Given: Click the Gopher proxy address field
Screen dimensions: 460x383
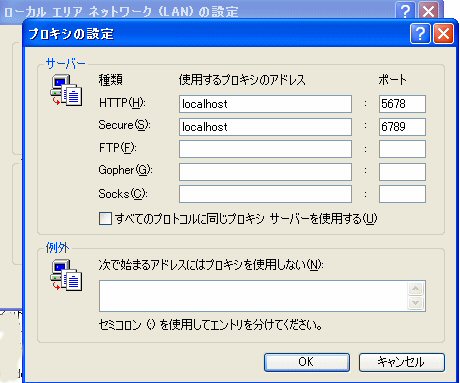Looking at the screenshot, I should tap(265, 172).
